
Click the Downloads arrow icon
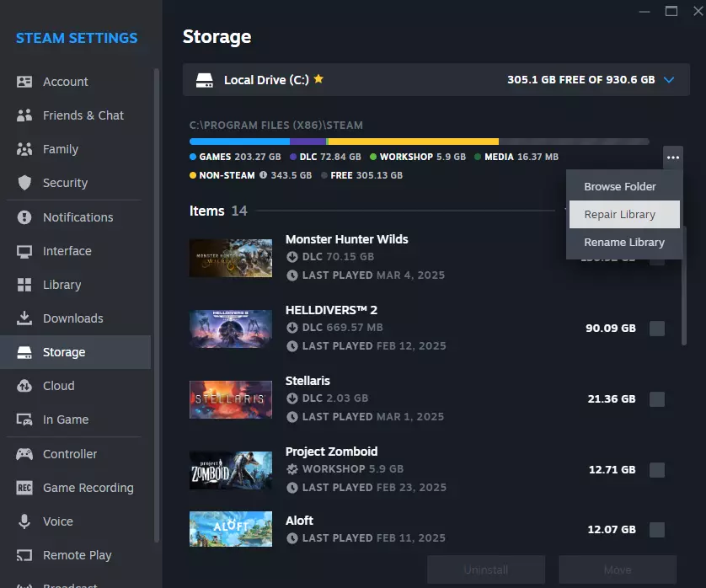24,318
